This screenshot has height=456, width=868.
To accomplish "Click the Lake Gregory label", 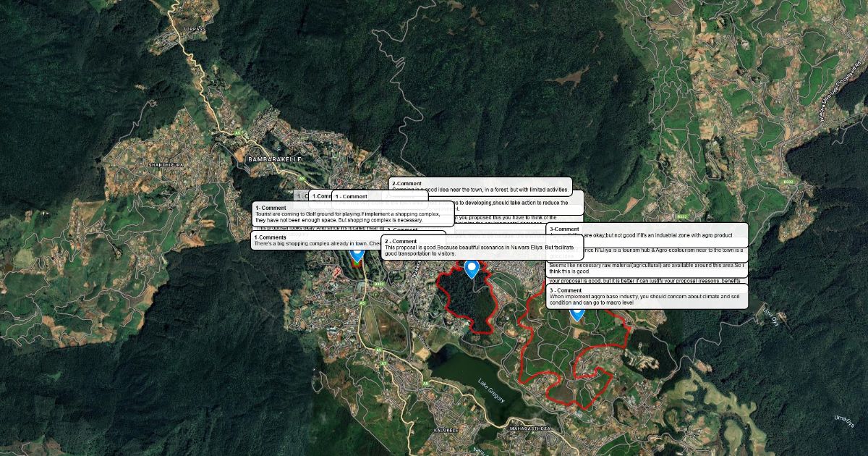I will pos(491,392).
